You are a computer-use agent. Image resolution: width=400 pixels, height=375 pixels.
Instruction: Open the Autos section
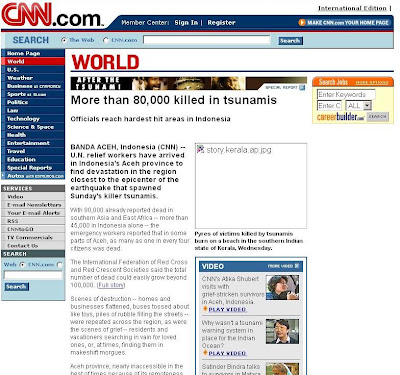(x=33, y=176)
